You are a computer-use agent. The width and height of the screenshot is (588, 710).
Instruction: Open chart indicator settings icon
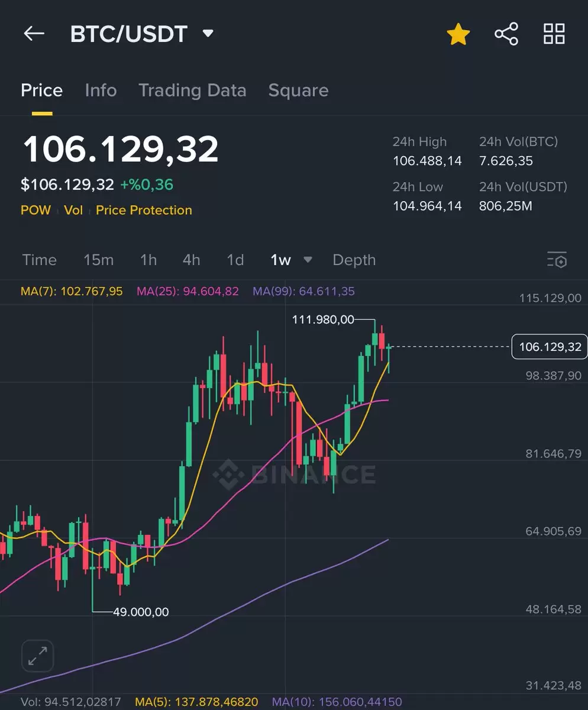click(557, 260)
